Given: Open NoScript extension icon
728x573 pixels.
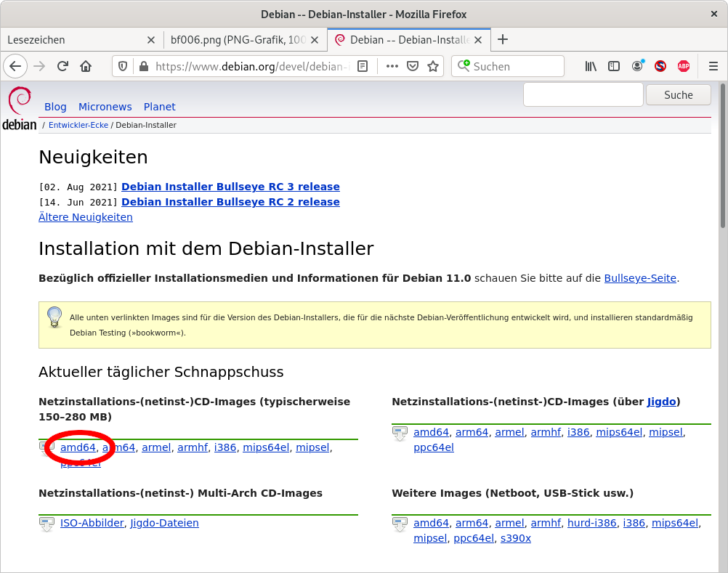Looking at the screenshot, I should [660, 66].
